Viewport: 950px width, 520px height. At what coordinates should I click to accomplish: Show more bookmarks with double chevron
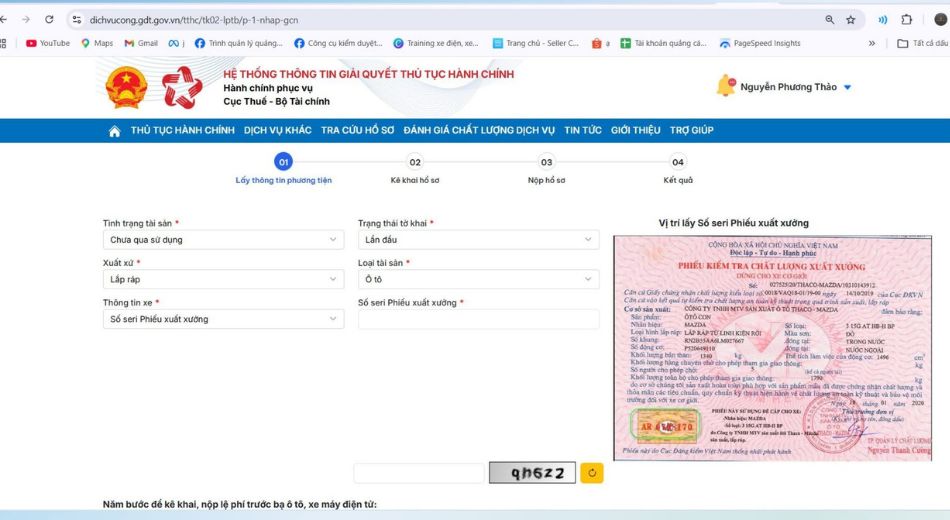coord(872,43)
